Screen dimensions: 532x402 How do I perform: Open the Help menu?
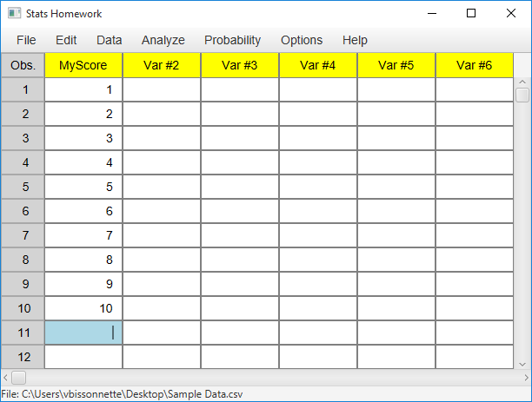coord(355,40)
